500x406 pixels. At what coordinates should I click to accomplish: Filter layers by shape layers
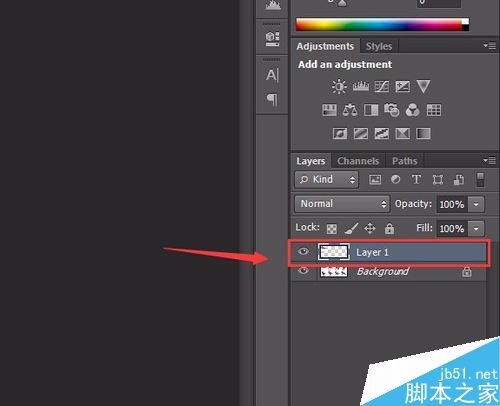438,180
